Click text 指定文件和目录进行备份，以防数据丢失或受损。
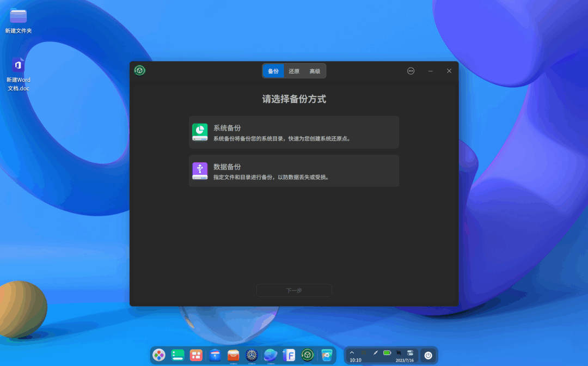The image size is (588, 366). pyautogui.click(x=272, y=178)
